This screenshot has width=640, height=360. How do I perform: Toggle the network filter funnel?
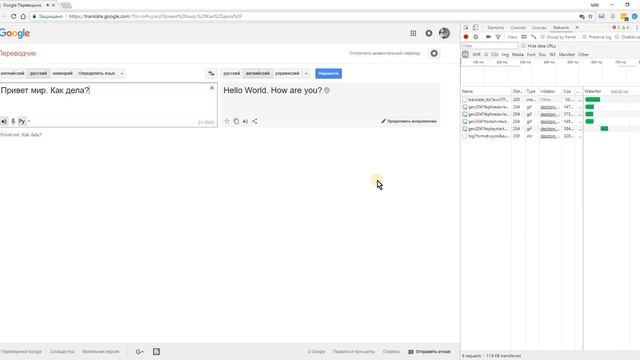498,37
